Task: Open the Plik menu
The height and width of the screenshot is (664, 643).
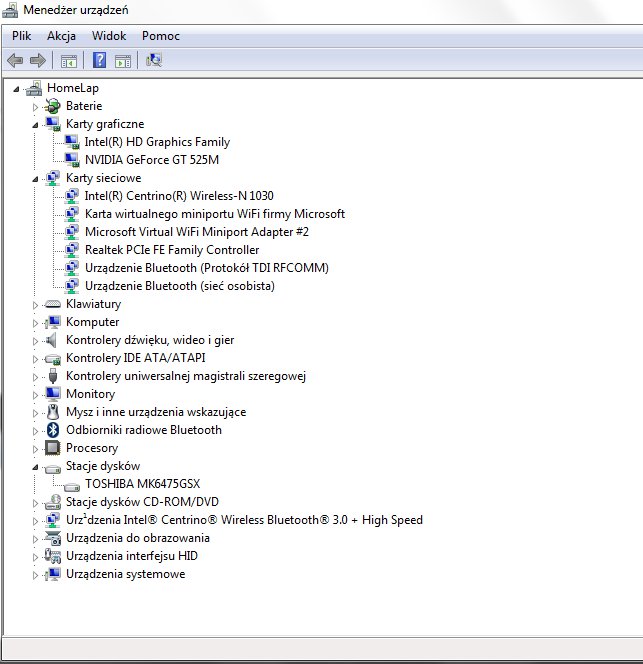Action: (21, 36)
